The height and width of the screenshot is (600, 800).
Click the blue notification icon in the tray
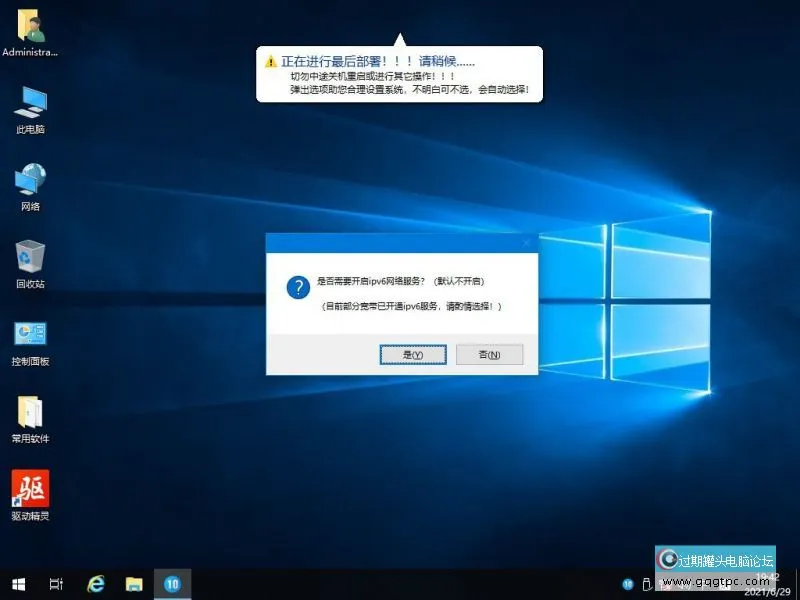pyautogui.click(x=628, y=583)
